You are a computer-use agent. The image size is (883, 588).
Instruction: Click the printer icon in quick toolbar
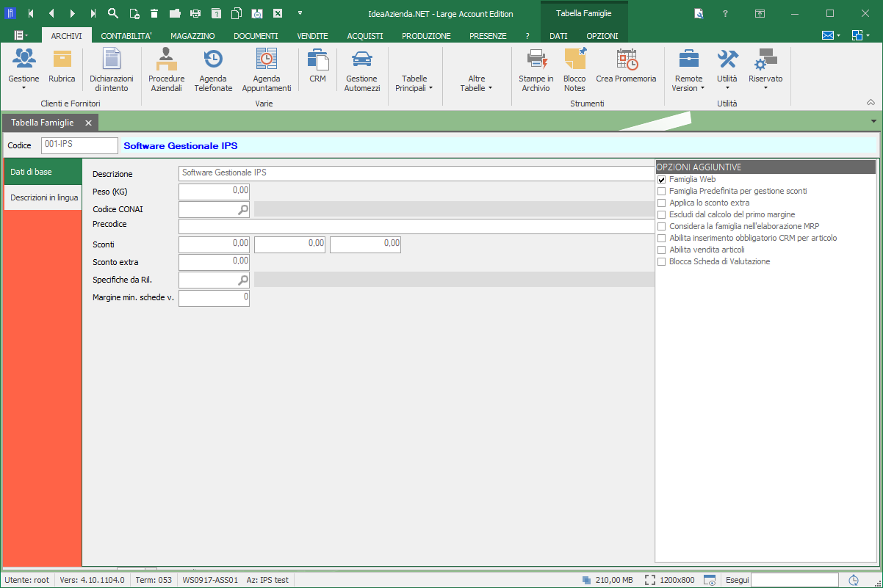(x=195, y=13)
